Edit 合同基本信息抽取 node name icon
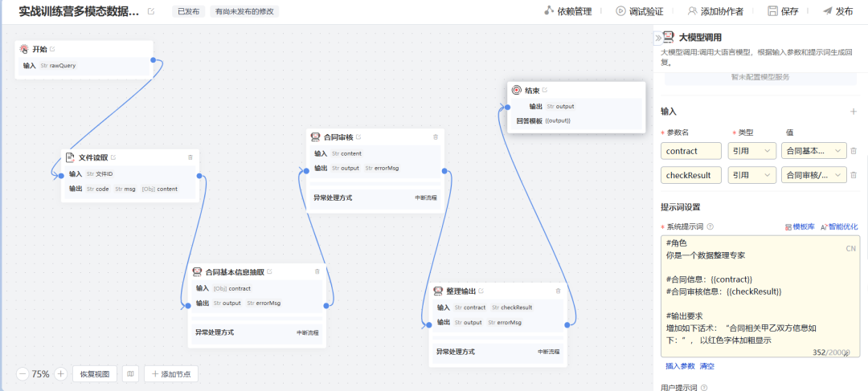 269,271
